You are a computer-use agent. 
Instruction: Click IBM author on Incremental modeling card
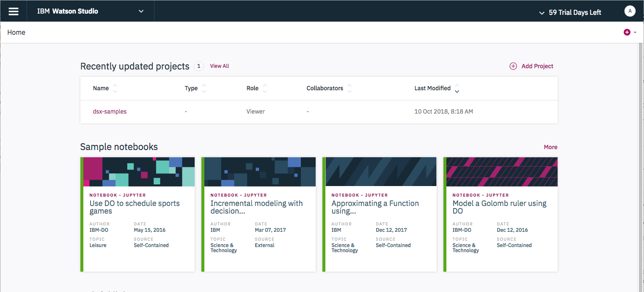coord(215,230)
